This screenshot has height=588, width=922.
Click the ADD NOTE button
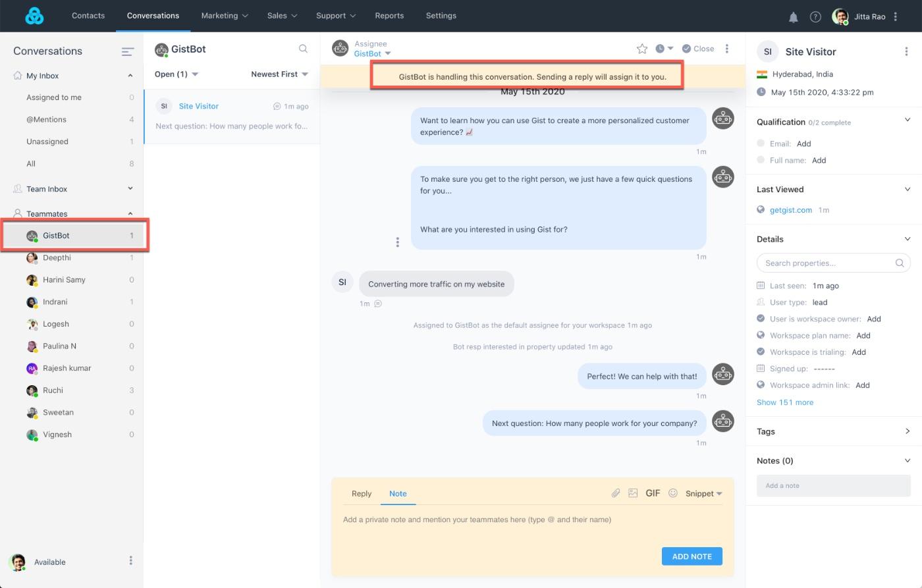pos(692,556)
